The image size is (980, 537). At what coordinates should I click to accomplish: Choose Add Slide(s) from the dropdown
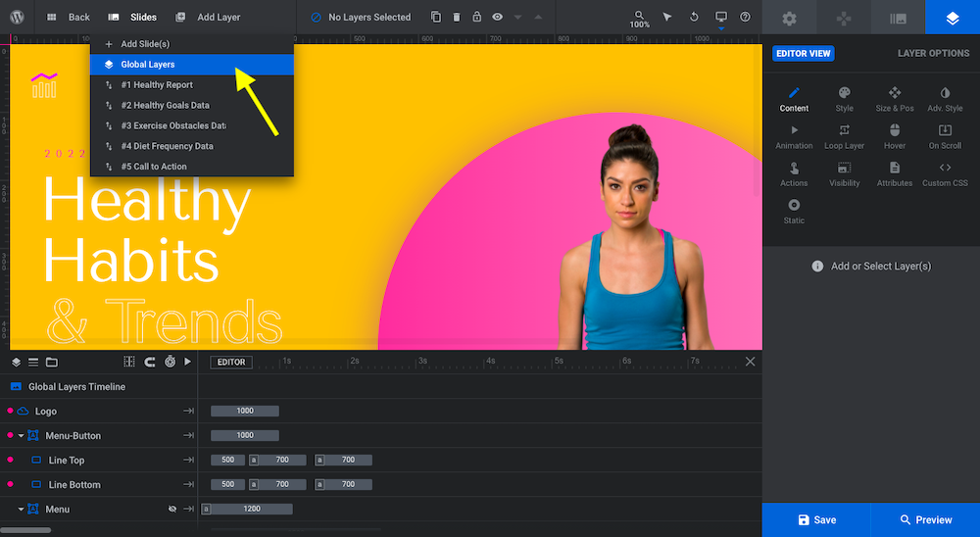(x=192, y=44)
